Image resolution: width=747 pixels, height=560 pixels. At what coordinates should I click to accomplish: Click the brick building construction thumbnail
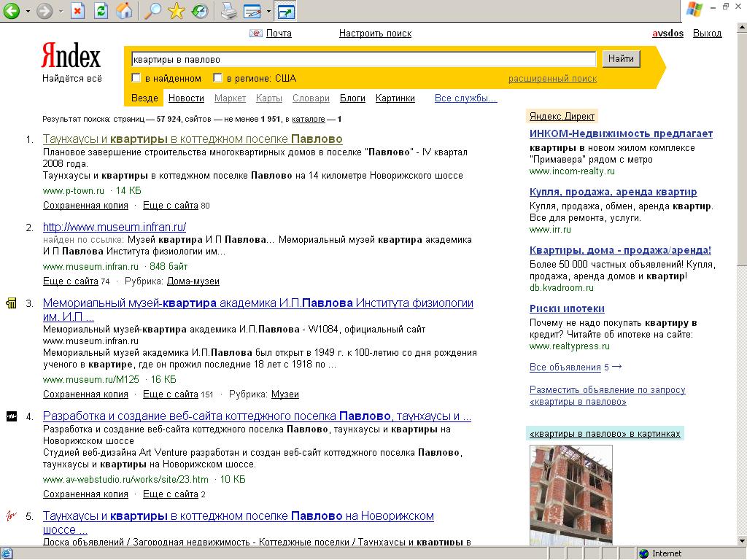(571, 494)
